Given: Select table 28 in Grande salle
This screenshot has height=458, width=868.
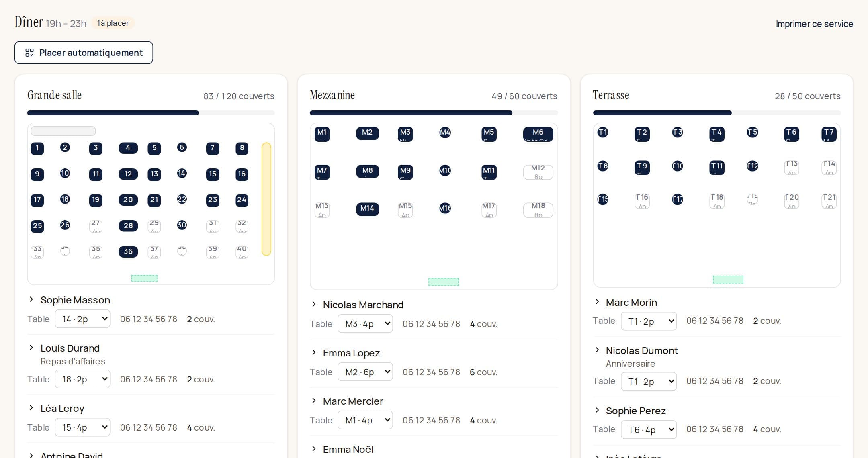Looking at the screenshot, I should click(128, 226).
